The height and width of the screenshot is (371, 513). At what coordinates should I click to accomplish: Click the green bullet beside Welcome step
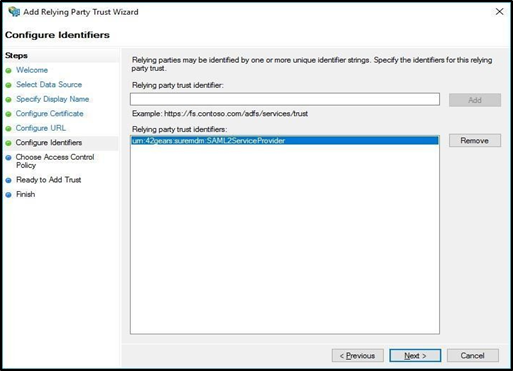coord(9,71)
